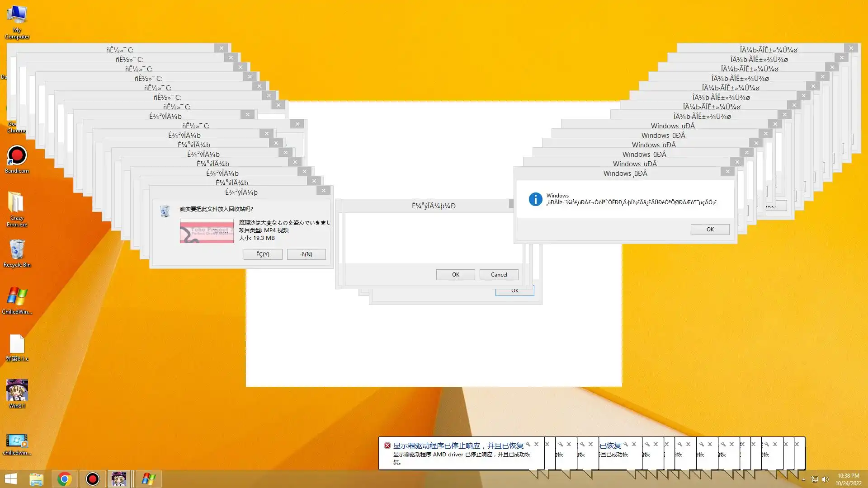Click the taskbar clock showing 10:38 PM
868x488 pixels.
tap(848, 479)
